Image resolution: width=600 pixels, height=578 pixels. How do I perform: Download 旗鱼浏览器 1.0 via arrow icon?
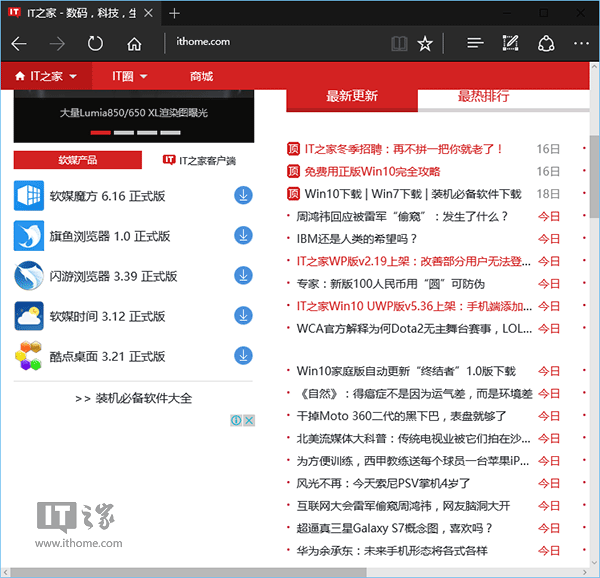[243, 236]
